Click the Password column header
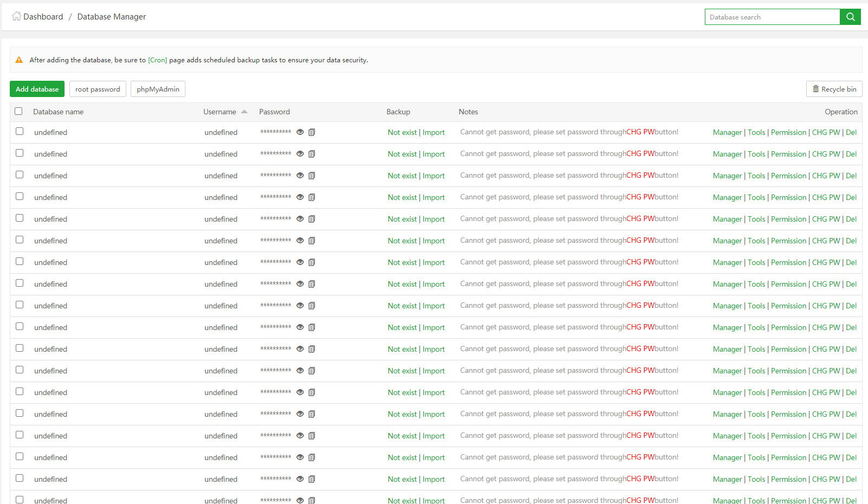868x504 pixels. 274,112
